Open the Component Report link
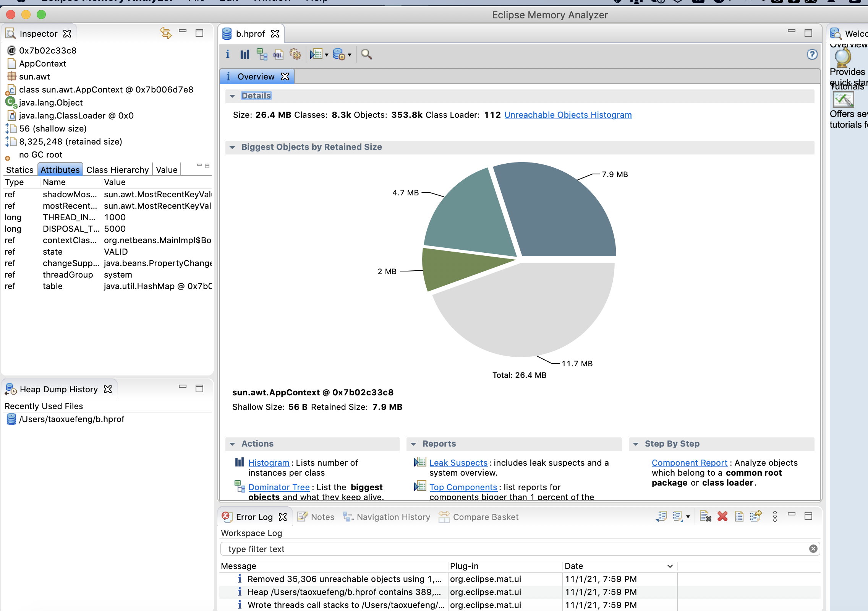This screenshot has height=611, width=868. (690, 463)
